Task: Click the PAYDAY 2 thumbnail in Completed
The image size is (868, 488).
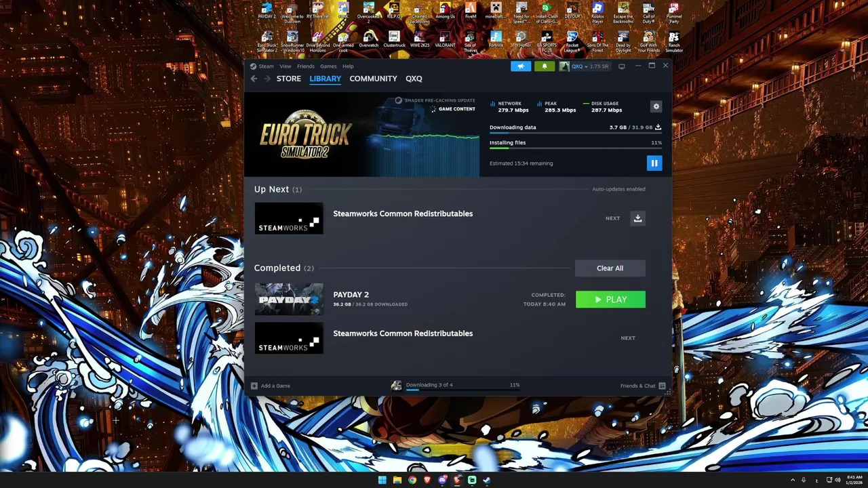Action: tap(289, 300)
